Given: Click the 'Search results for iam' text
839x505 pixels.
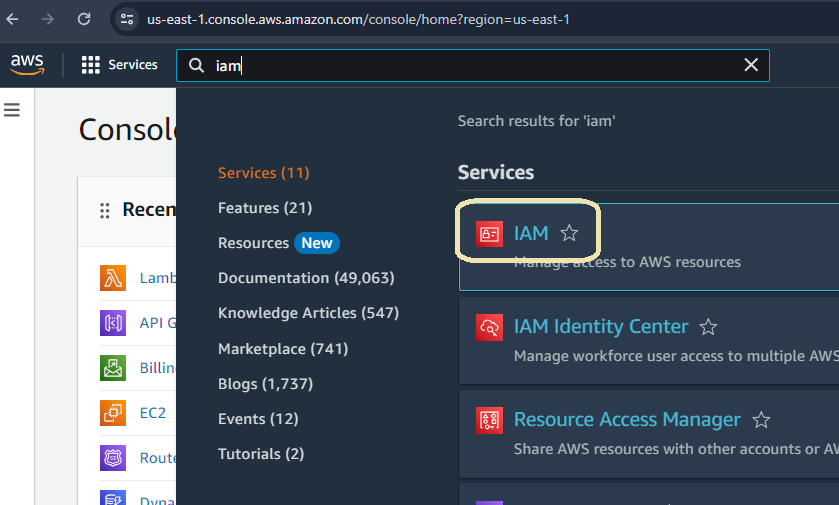Looking at the screenshot, I should [536, 121].
